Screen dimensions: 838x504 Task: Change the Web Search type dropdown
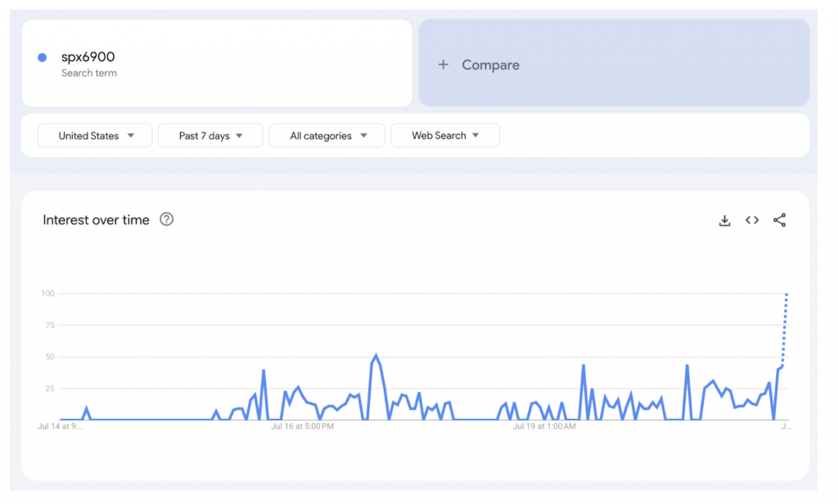[445, 136]
